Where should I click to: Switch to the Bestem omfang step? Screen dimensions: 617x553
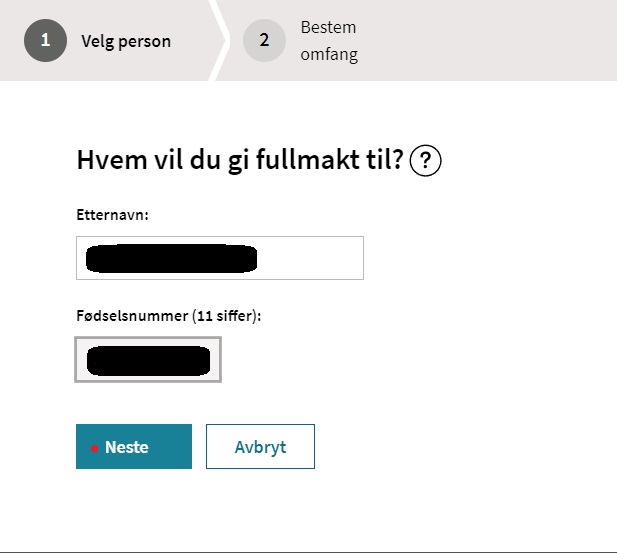[x=328, y=41]
